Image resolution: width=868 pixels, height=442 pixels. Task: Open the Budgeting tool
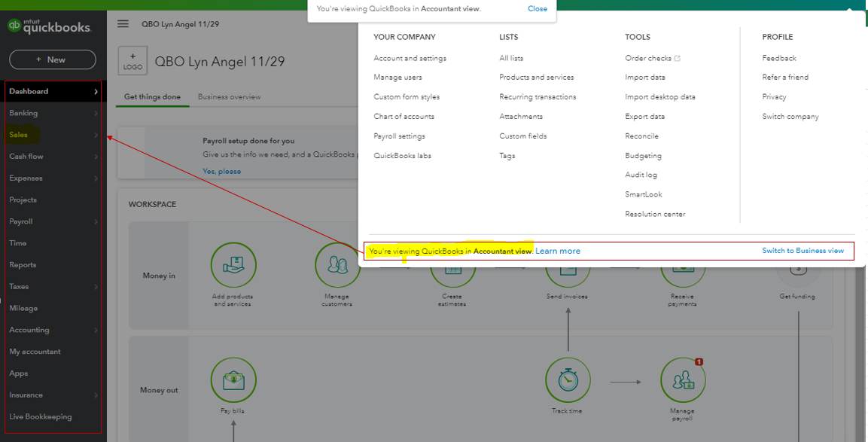643,156
